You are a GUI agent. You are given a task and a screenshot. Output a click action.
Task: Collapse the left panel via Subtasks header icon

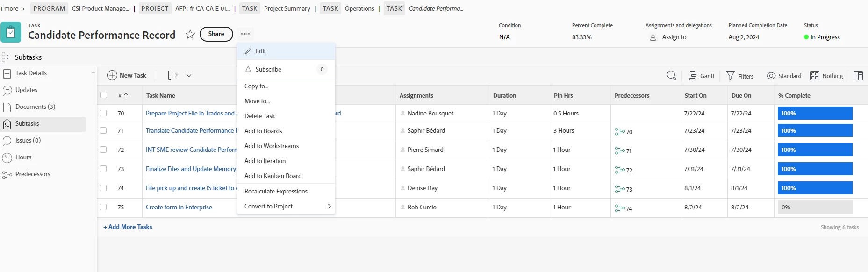(7, 57)
